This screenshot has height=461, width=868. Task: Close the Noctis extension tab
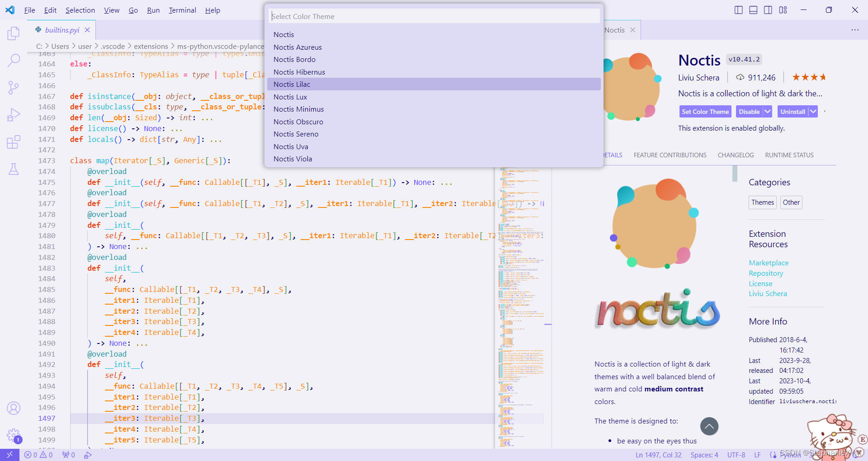click(x=632, y=30)
